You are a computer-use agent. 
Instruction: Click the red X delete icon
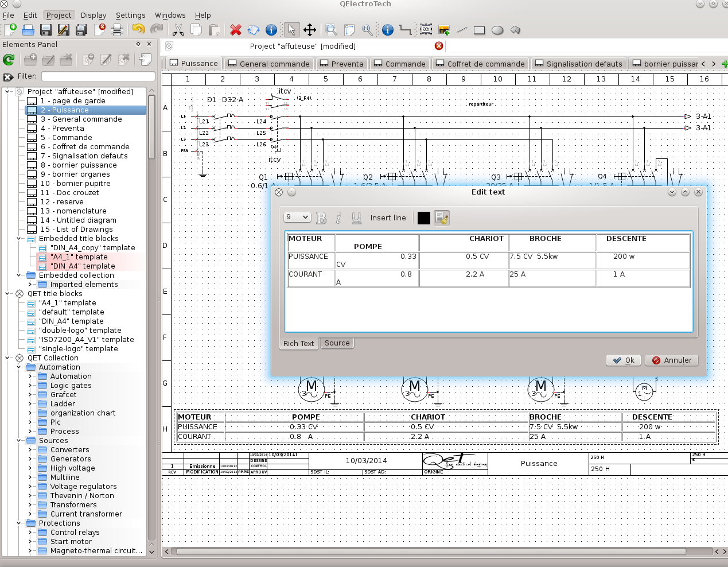pyautogui.click(x=235, y=30)
